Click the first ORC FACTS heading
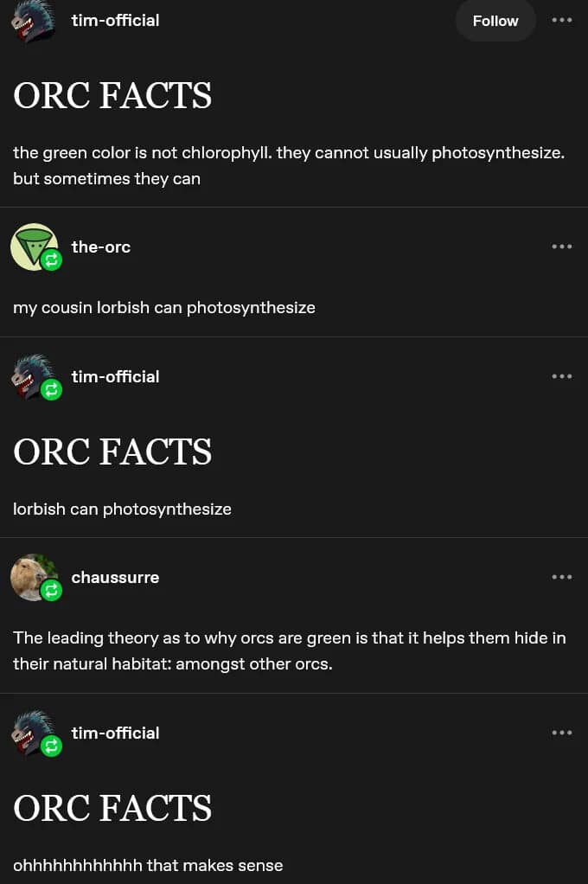The height and width of the screenshot is (884, 588). click(x=112, y=95)
